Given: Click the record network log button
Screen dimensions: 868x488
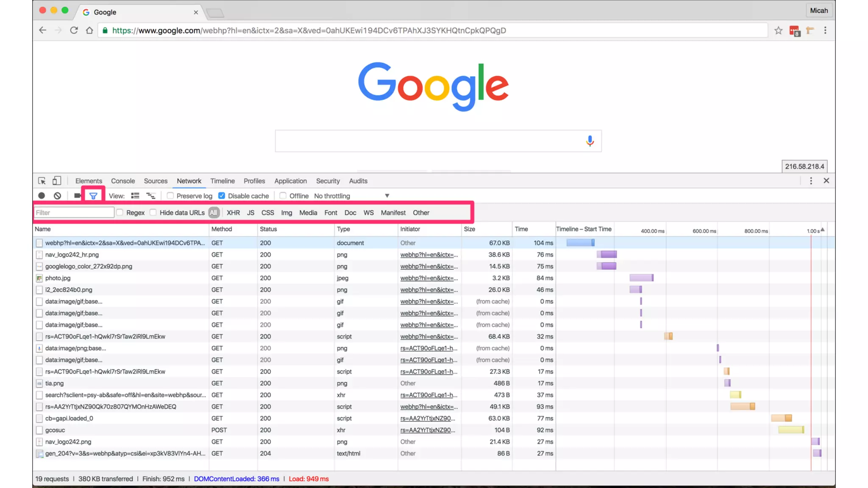Looking at the screenshot, I should (42, 196).
